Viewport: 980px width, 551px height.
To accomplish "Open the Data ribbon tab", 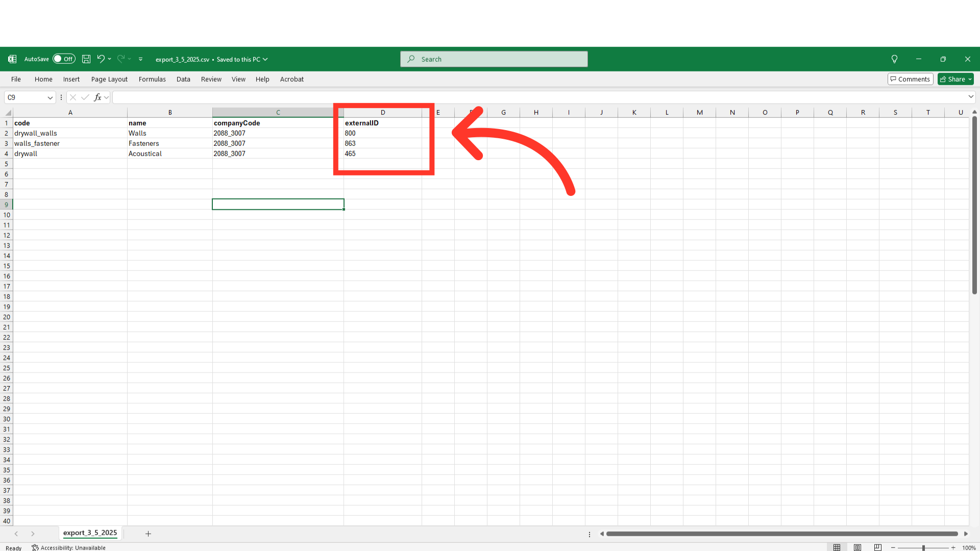I will (x=183, y=79).
